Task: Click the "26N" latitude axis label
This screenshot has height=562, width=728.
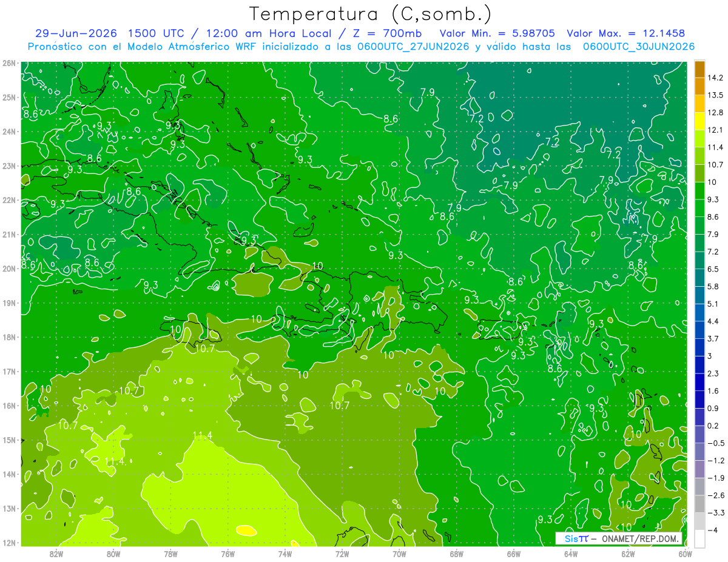Action: click(8, 62)
